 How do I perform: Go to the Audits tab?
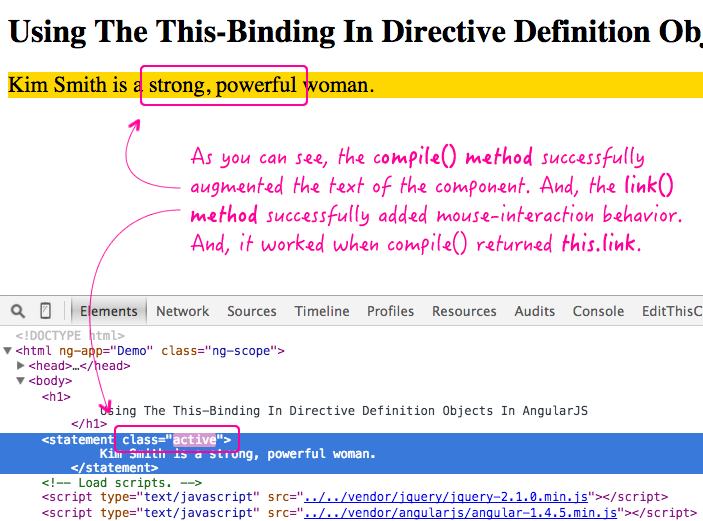tap(535, 311)
